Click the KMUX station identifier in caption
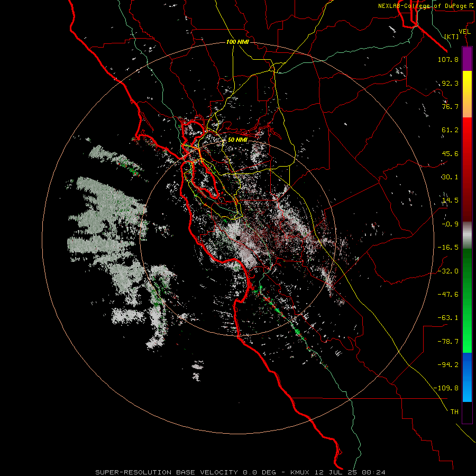This screenshot has height=476, width=476. [300, 472]
